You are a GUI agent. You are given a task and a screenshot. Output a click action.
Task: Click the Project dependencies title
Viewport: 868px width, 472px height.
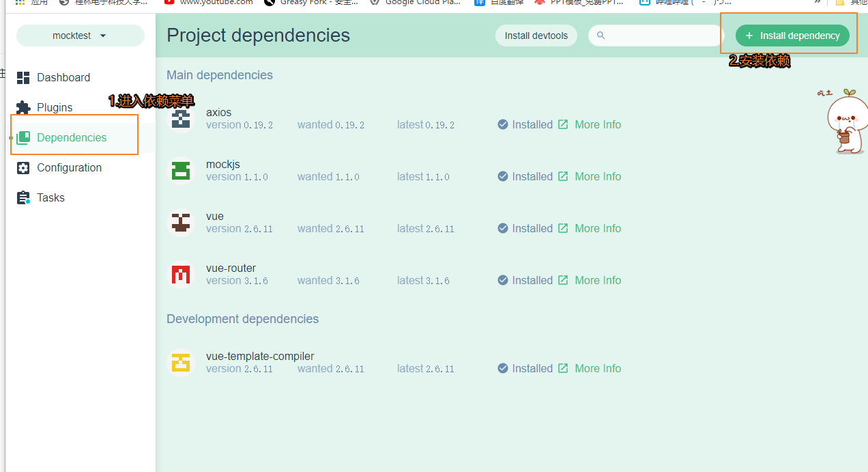click(x=258, y=36)
